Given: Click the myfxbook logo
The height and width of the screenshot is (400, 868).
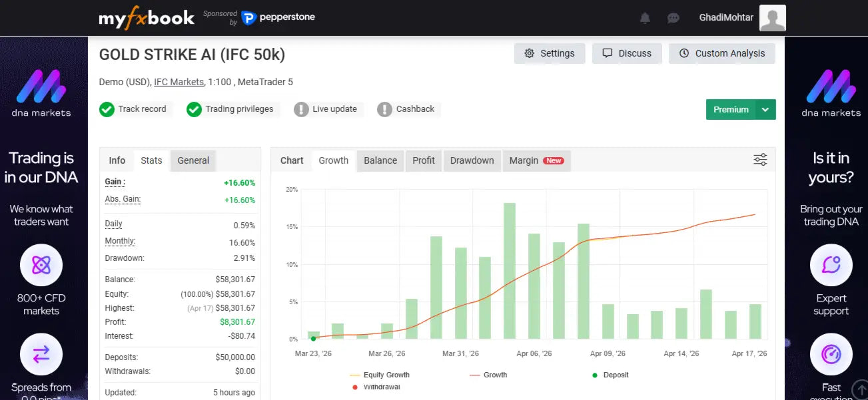Looking at the screenshot, I should pyautogui.click(x=147, y=18).
